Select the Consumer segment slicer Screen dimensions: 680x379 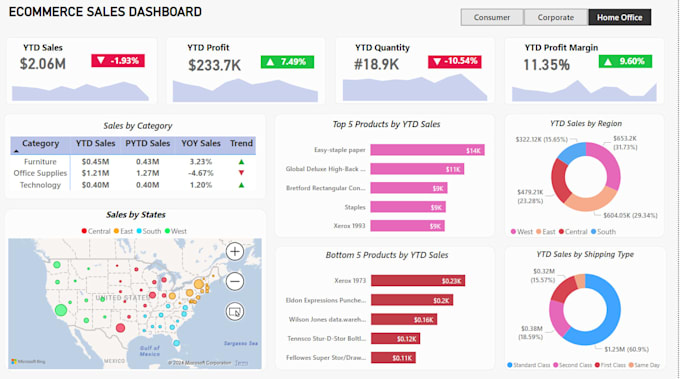pos(492,17)
